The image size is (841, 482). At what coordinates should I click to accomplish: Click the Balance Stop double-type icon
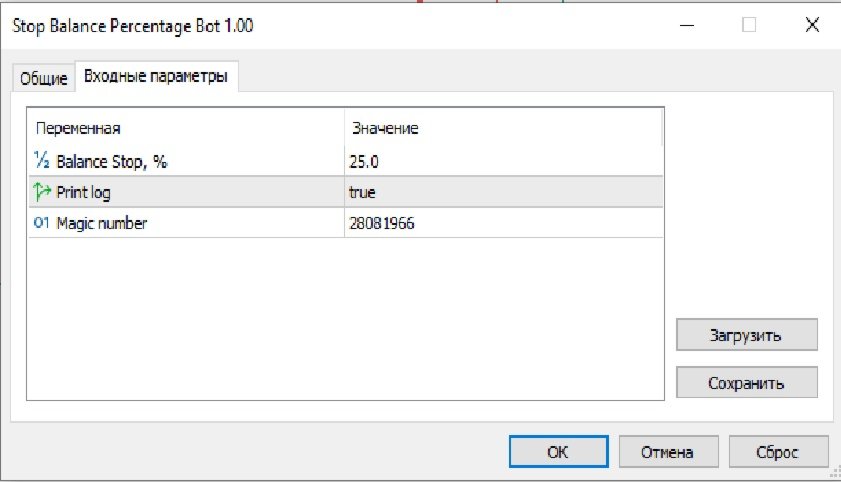coord(41,160)
